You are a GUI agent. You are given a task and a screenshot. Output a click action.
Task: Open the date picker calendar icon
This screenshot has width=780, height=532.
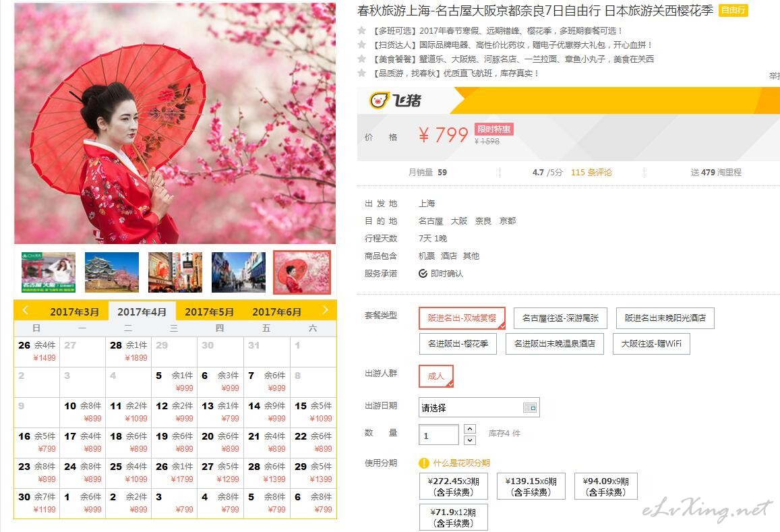point(531,407)
